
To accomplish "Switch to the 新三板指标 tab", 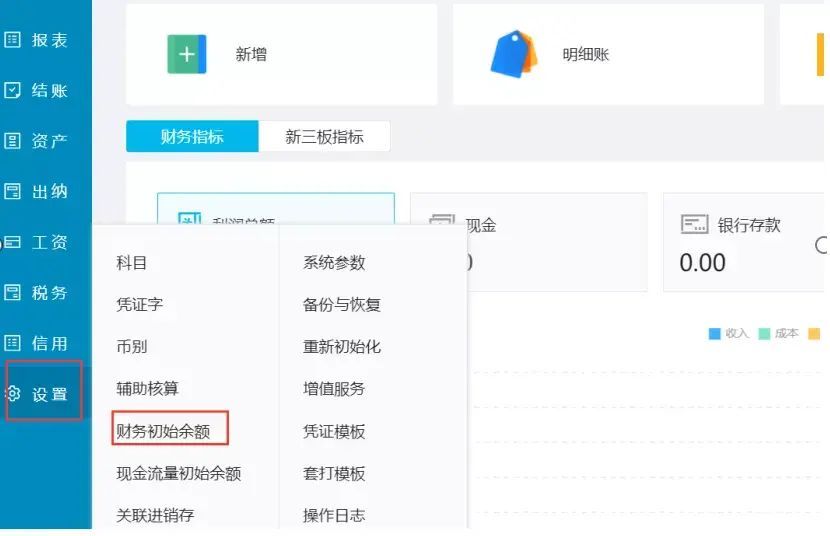I will pos(324,137).
